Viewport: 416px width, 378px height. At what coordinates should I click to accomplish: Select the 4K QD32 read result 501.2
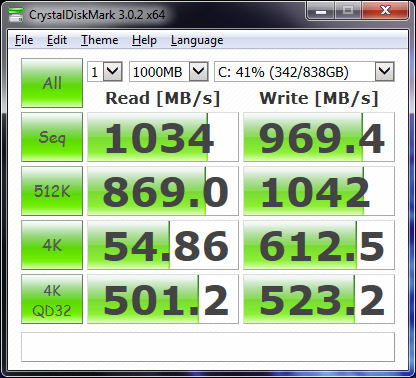(163, 299)
